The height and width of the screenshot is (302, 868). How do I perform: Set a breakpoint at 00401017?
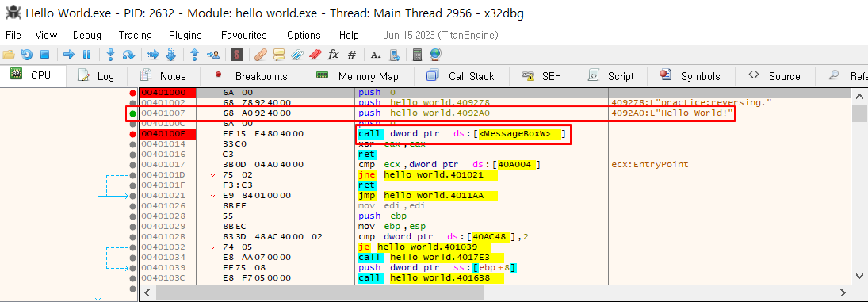132,164
